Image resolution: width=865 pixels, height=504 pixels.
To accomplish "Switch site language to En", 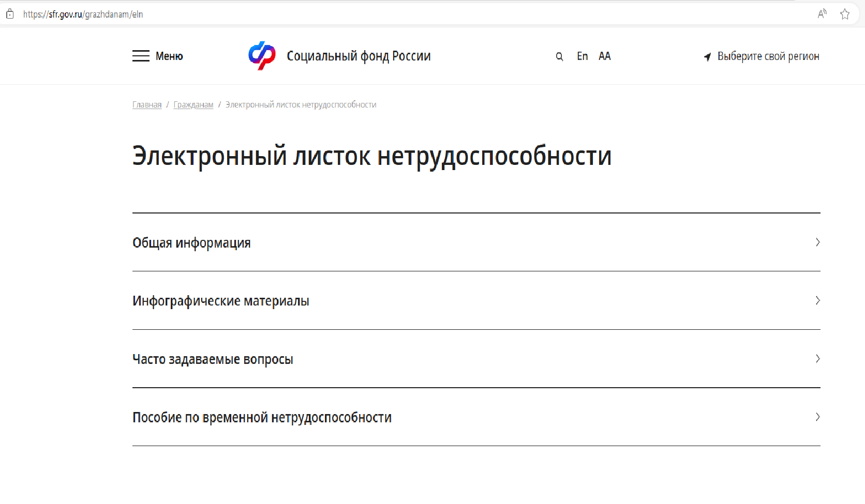I will click(x=583, y=56).
